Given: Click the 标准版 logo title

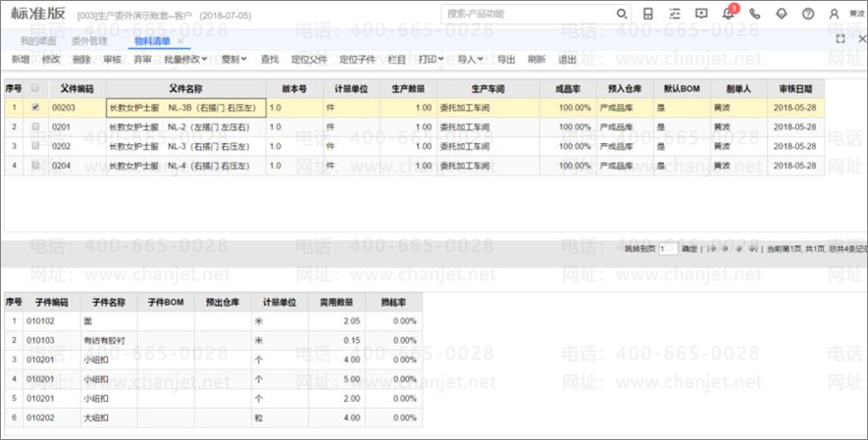Looking at the screenshot, I should [x=37, y=14].
